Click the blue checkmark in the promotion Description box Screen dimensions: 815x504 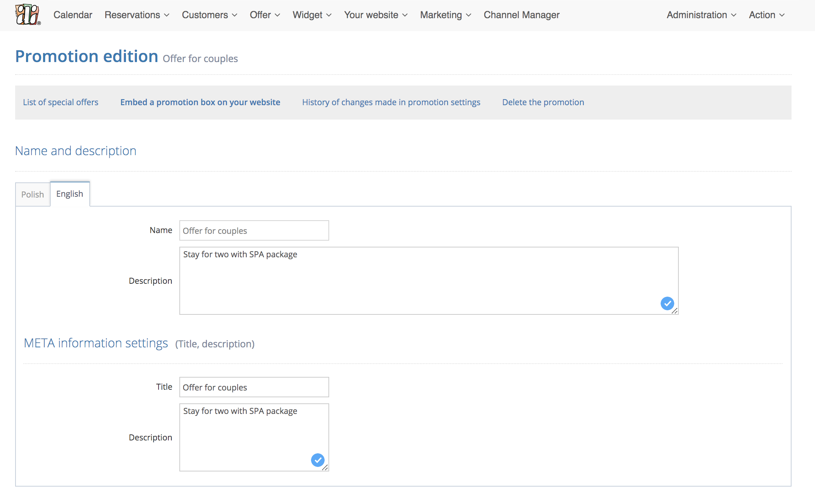tap(667, 303)
